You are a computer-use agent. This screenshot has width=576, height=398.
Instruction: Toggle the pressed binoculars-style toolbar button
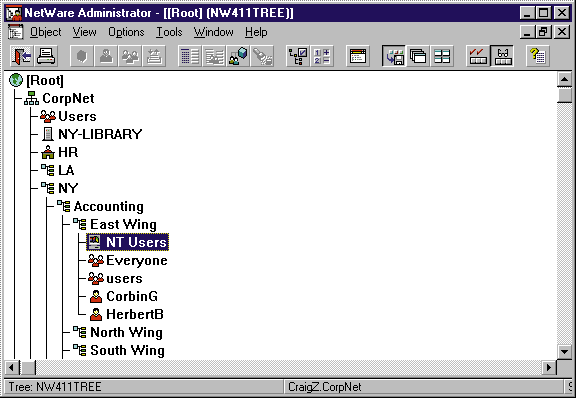pos(502,56)
